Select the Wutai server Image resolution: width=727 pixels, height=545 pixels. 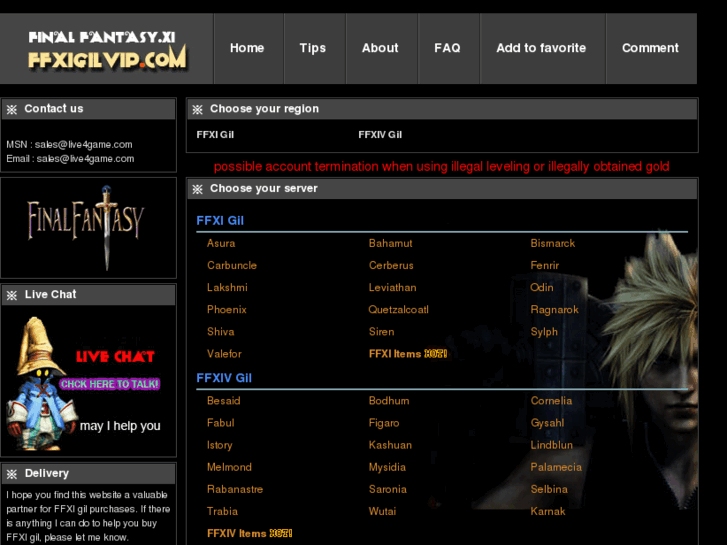[383, 512]
